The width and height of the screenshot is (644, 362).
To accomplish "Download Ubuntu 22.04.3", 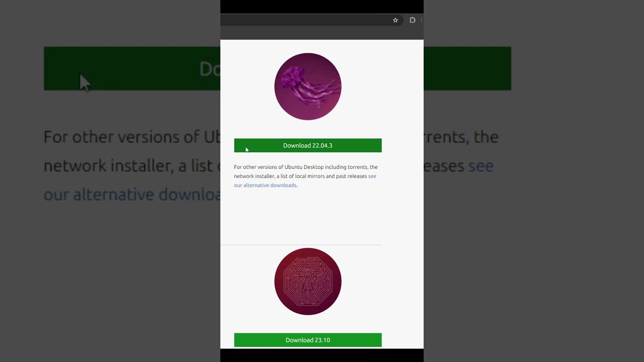I will pos(308,145).
